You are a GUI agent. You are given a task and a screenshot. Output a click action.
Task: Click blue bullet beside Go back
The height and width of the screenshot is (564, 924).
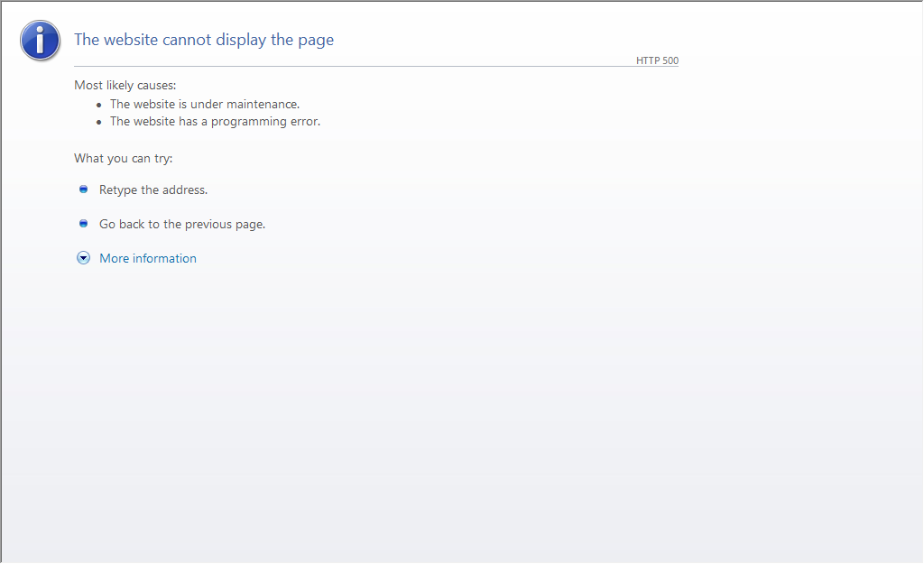point(83,224)
